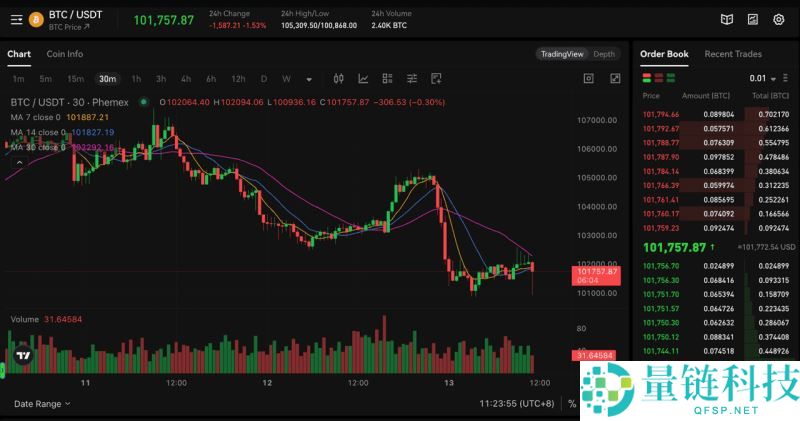
Task: Open the indicators line chart icon
Action: point(362,78)
